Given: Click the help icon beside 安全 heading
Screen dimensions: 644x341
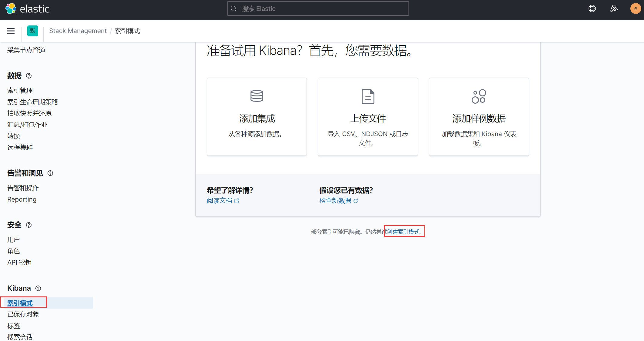Looking at the screenshot, I should pyautogui.click(x=29, y=225).
